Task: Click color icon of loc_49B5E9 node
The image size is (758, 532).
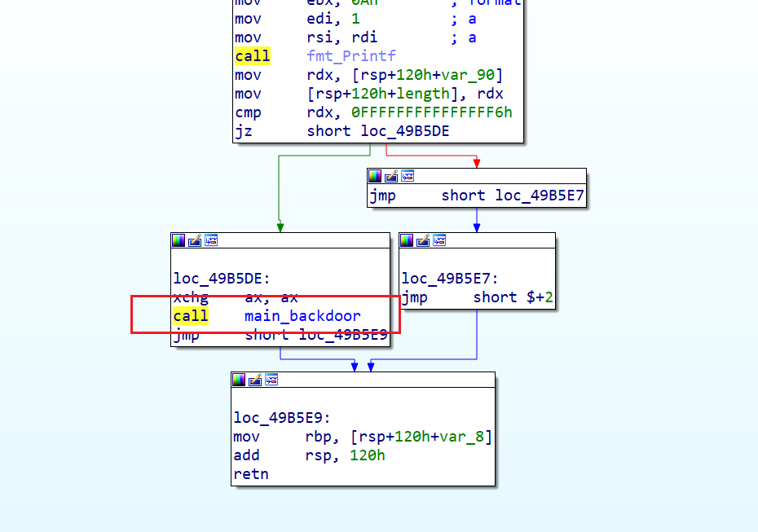Action: coord(239,380)
